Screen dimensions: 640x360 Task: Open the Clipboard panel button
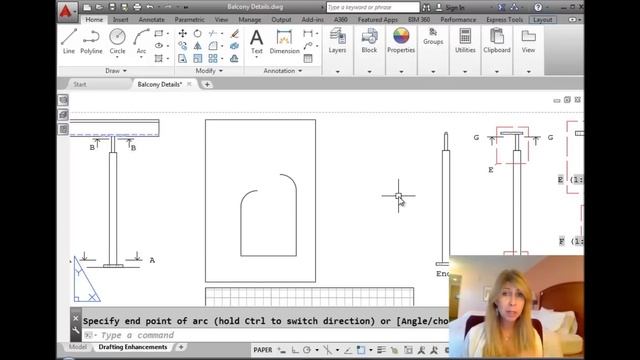pyautogui.click(x=497, y=40)
